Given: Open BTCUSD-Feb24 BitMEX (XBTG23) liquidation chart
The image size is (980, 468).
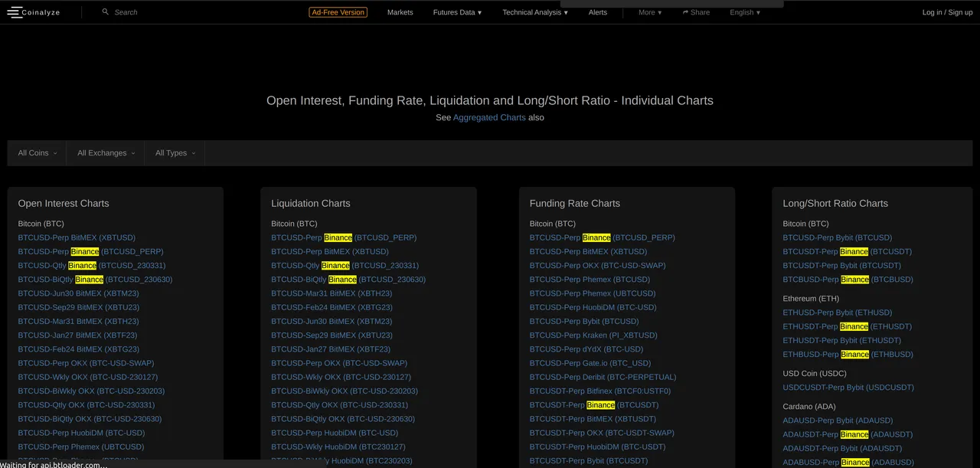Looking at the screenshot, I should click(x=332, y=307).
